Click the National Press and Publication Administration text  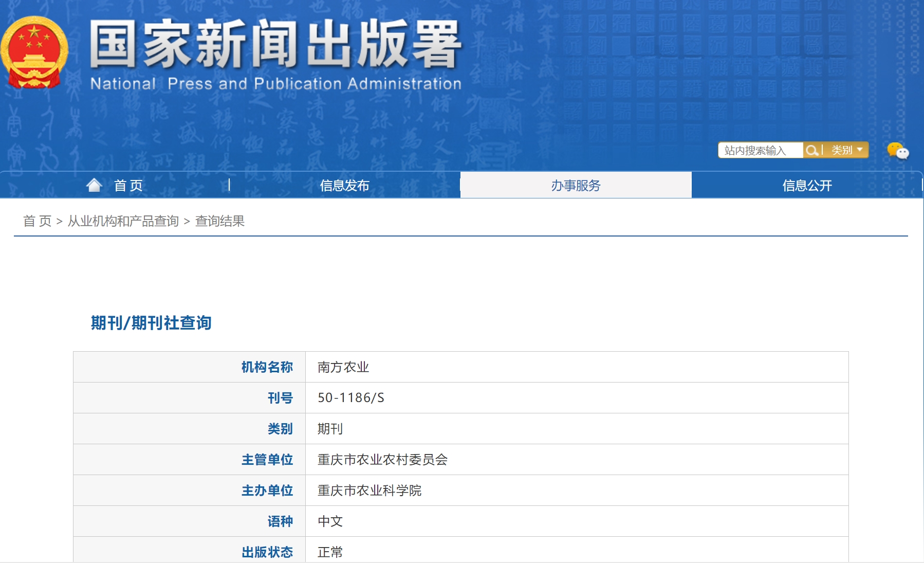275,84
